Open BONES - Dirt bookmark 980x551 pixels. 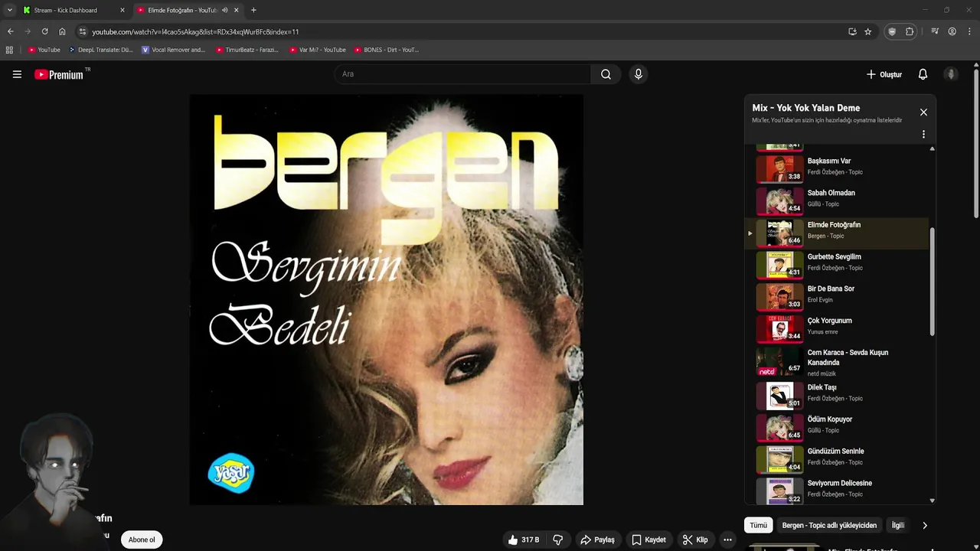pyautogui.click(x=387, y=50)
